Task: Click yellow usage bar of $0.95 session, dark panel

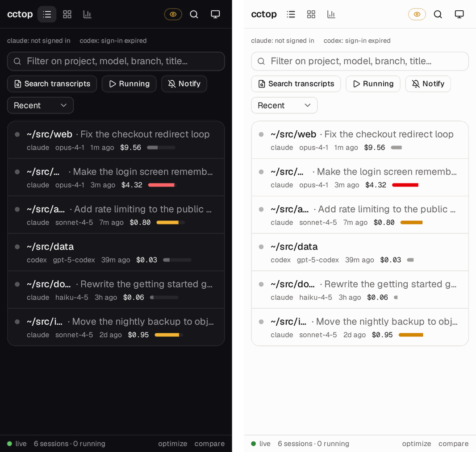Action: [169, 335]
